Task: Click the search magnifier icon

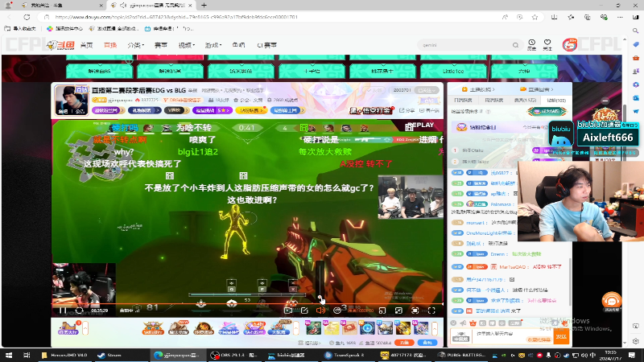Action: click(515, 45)
